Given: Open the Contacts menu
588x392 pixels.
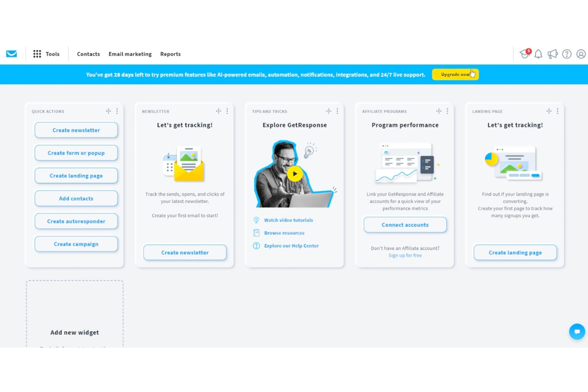Looking at the screenshot, I should [89, 54].
